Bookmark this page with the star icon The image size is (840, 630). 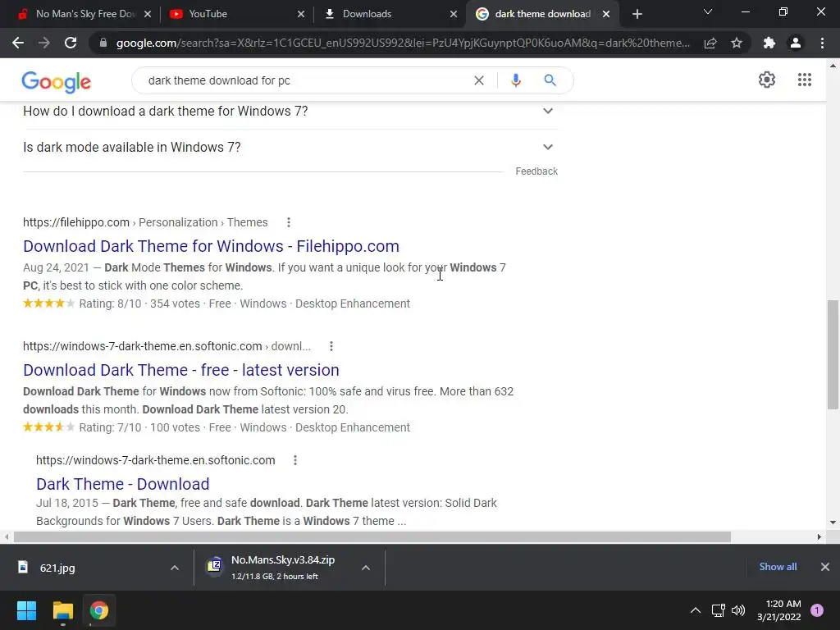pos(737,43)
